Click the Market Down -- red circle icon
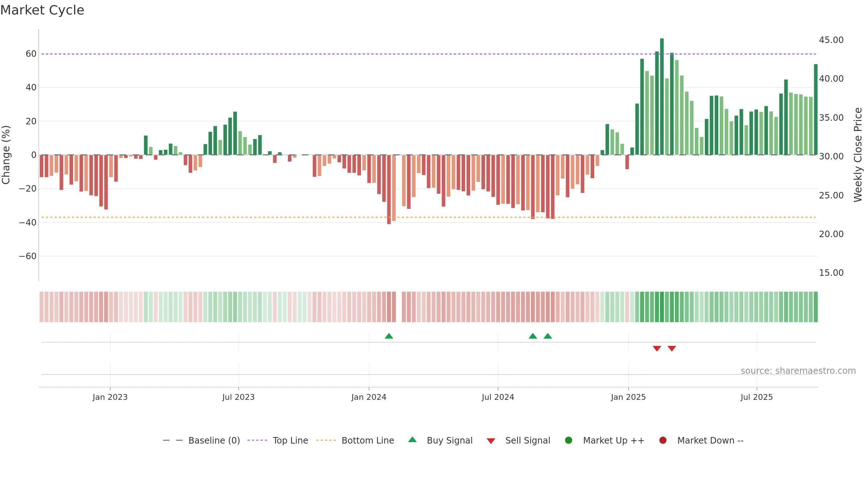Image resolution: width=868 pixels, height=488 pixels. coord(663,440)
